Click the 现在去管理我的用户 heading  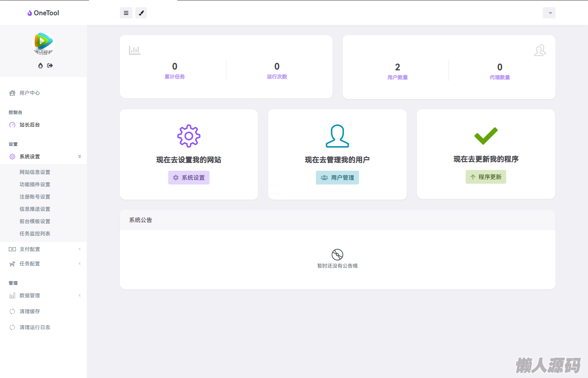click(337, 160)
